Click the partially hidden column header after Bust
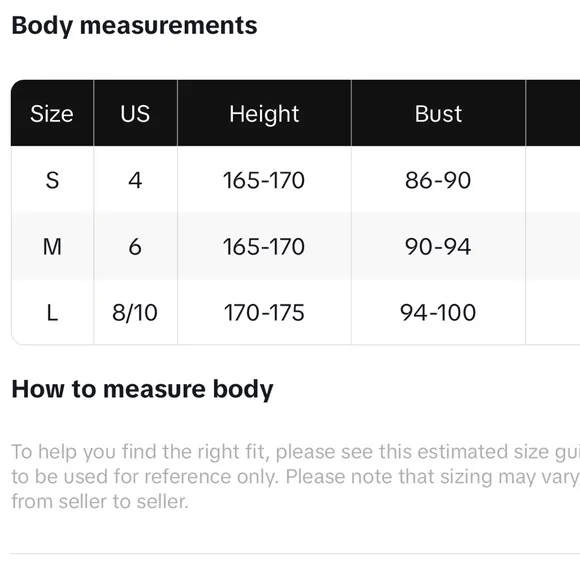 [x=553, y=113]
